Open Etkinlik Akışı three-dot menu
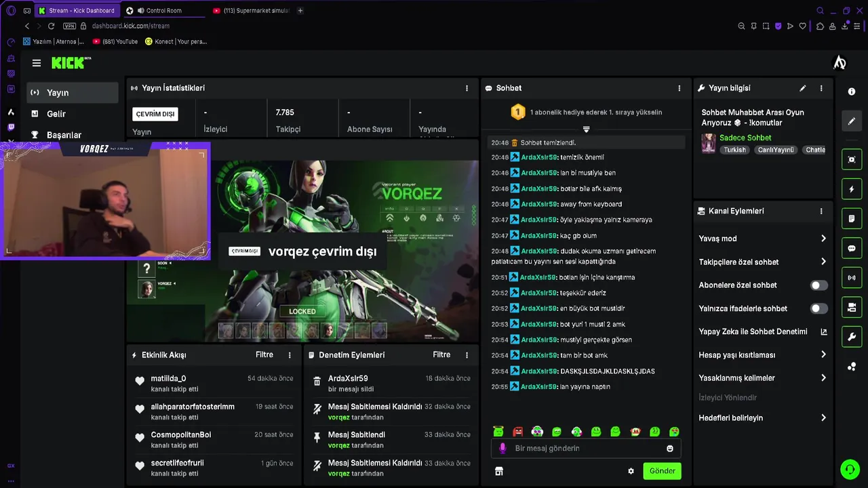The image size is (868, 488). click(290, 354)
